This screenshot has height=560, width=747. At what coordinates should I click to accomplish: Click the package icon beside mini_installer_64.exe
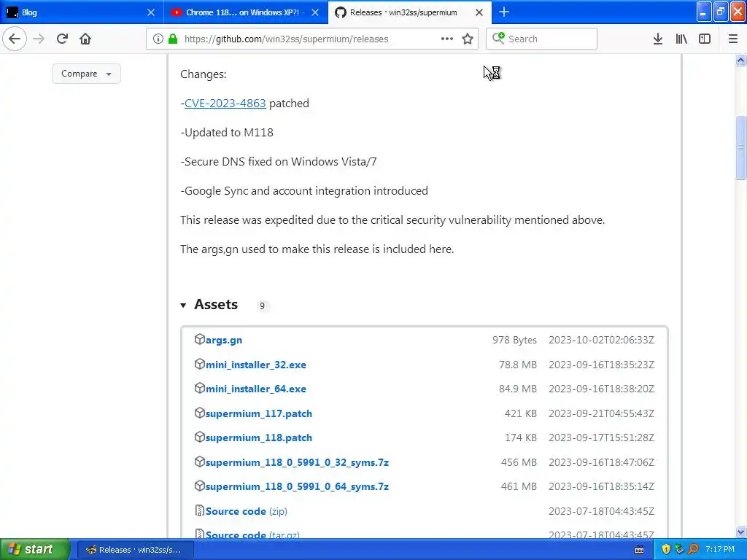(x=200, y=388)
